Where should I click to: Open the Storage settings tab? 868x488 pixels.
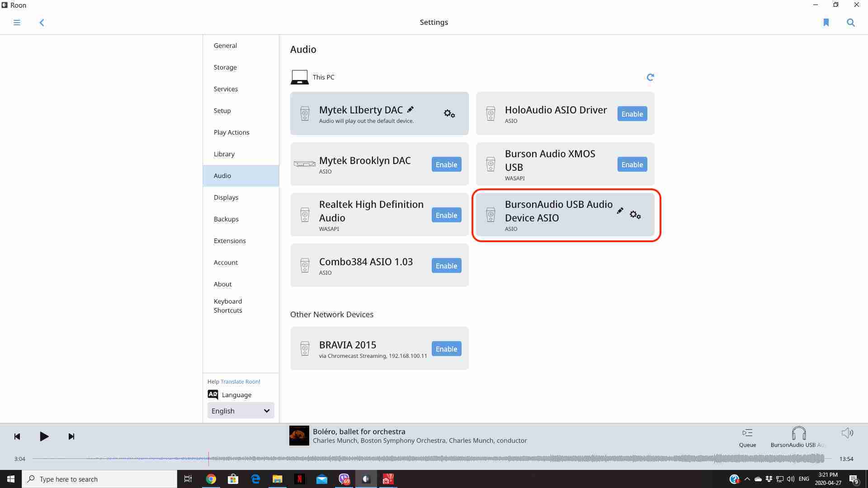click(241, 67)
